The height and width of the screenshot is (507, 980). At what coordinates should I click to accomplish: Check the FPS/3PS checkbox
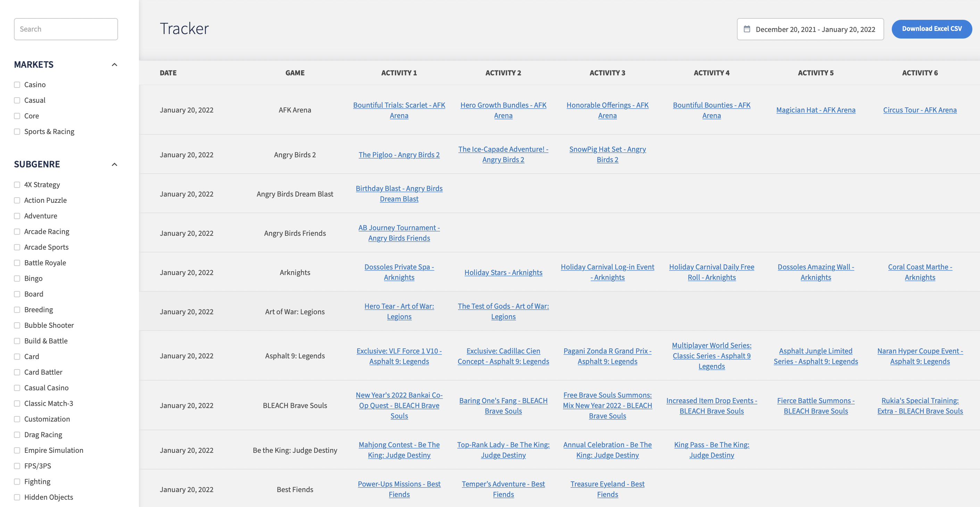tap(17, 466)
